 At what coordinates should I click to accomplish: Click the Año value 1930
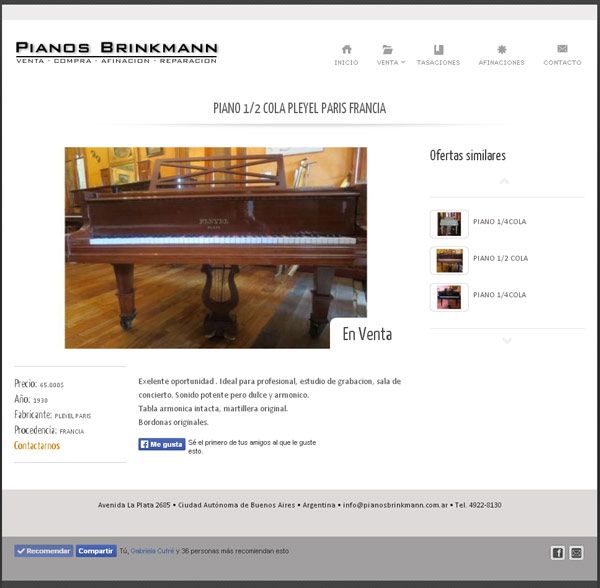point(41,401)
